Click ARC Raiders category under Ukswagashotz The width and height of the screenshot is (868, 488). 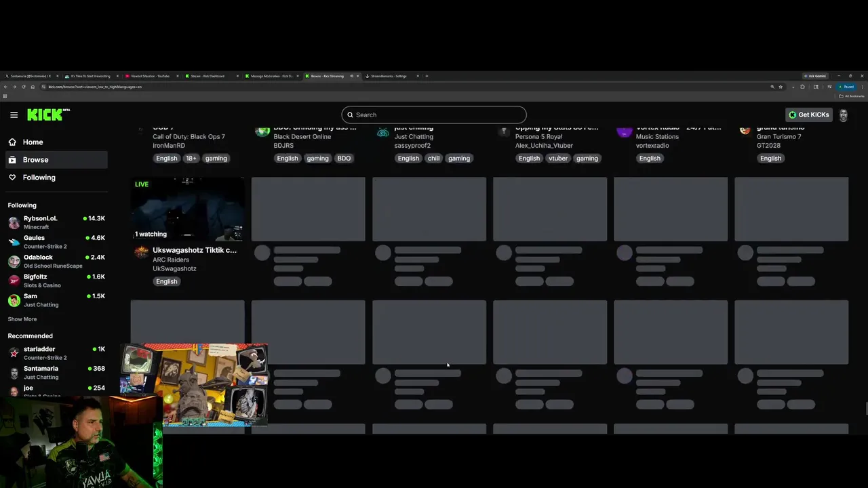coord(171,260)
